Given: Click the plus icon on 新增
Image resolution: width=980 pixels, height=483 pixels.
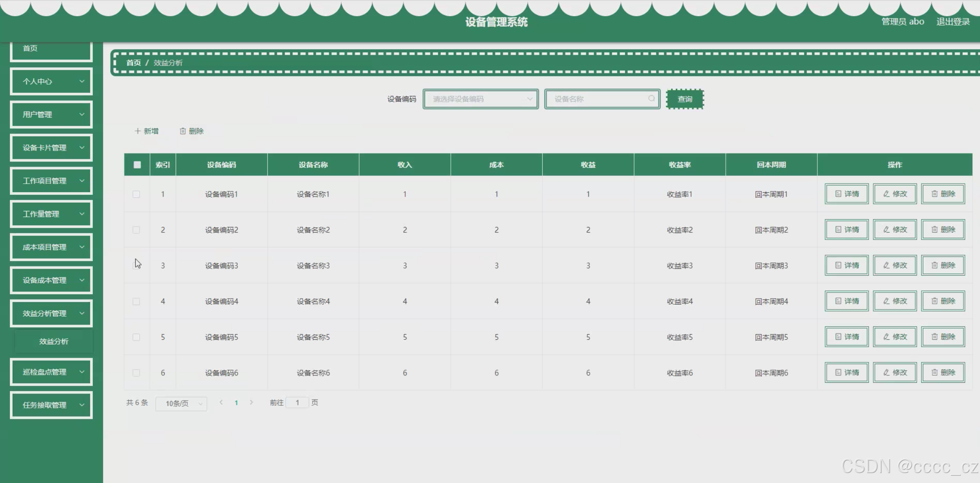Looking at the screenshot, I should tap(138, 131).
